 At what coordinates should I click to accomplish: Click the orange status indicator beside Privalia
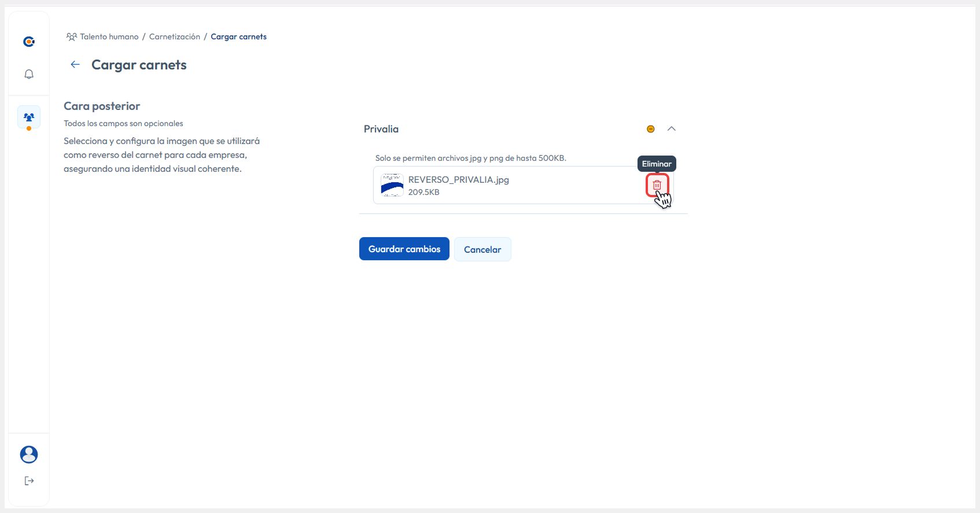tap(651, 129)
